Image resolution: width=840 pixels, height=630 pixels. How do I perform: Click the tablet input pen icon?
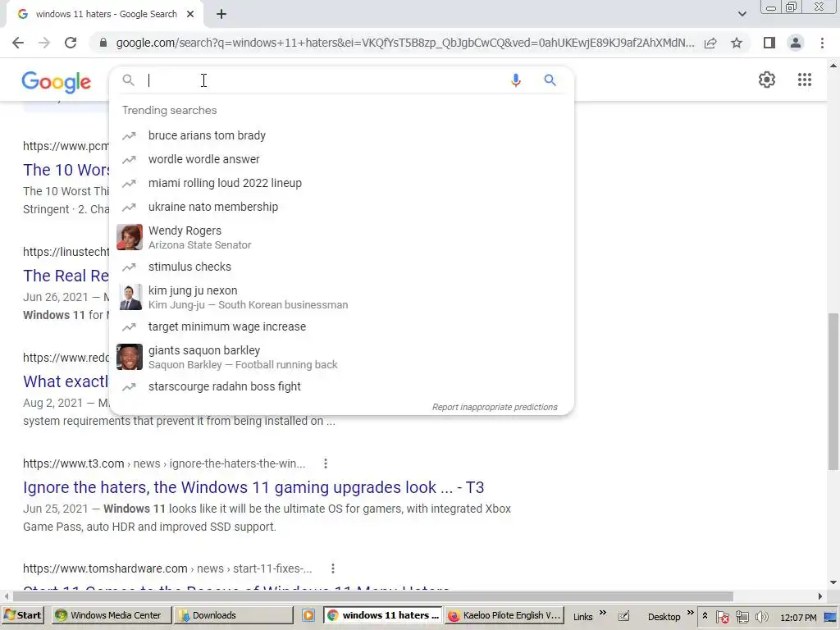coord(623,617)
